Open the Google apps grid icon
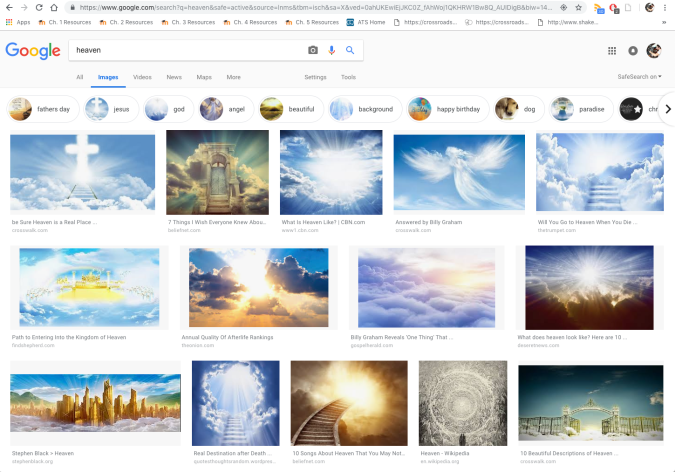 [x=612, y=51]
